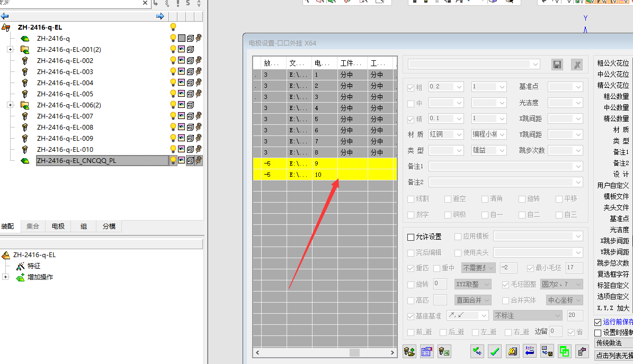Open the 雄益 type dropdown
This screenshot has height=364, width=633.
click(502, 150)
